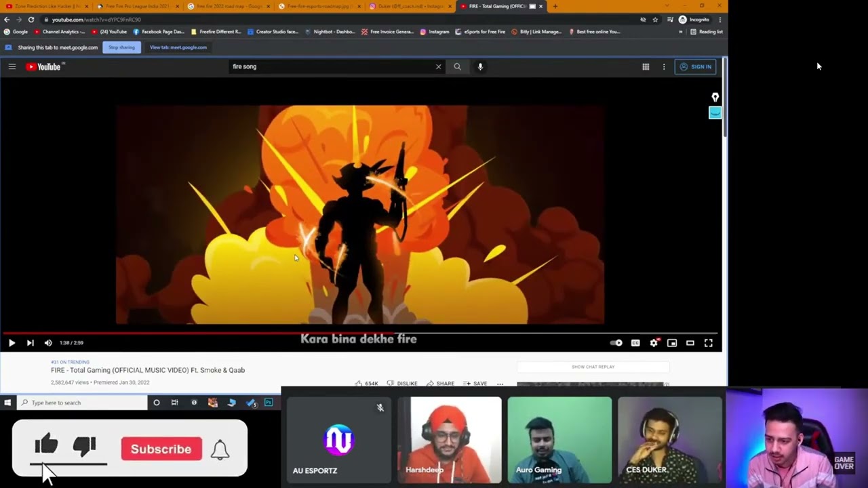This screenshot has width=868, height=488.
Task: Open Task View on the taskbar
Action: tap(174, 403)
